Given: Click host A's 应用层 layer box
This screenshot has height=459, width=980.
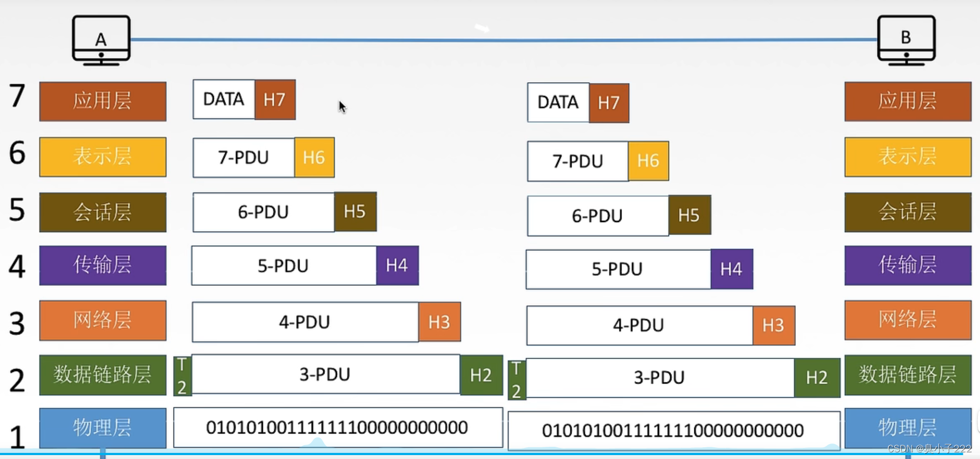Looking at the screenshot, I should pyautogui.click(x=103, y=102).
